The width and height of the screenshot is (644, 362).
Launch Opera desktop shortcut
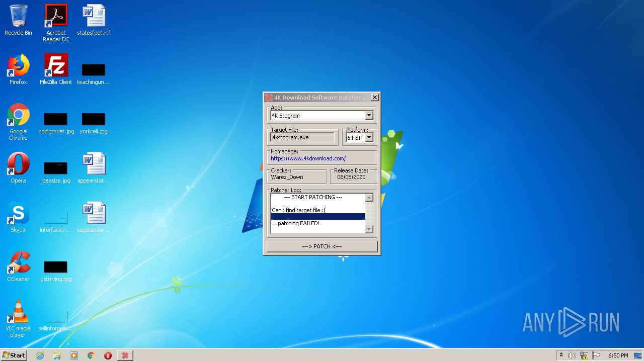coord(18,168)
